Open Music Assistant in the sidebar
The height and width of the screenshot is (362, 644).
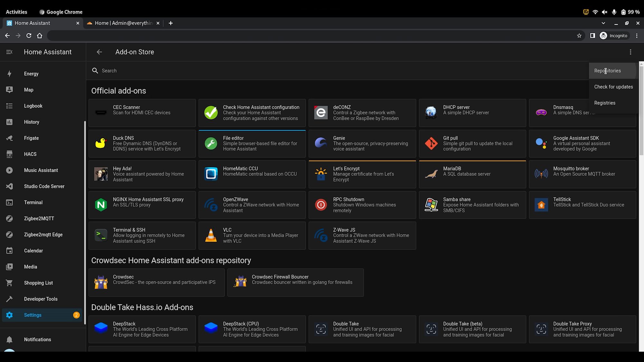[x=42, y=170]
